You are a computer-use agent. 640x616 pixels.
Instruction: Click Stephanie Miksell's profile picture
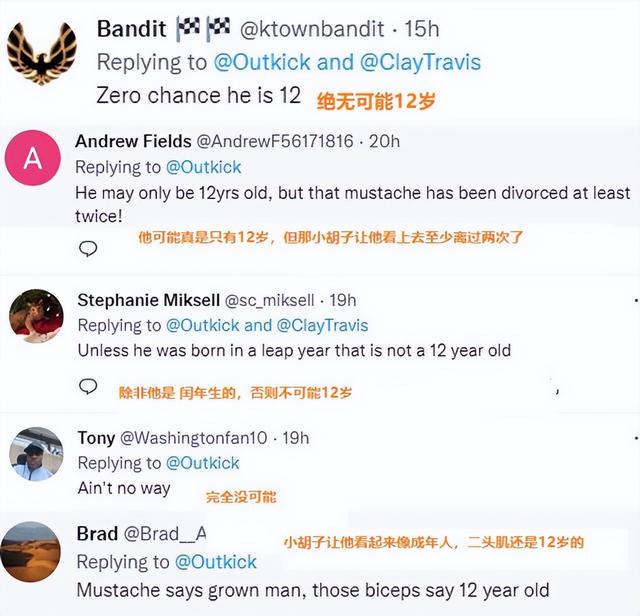[36, 316]
